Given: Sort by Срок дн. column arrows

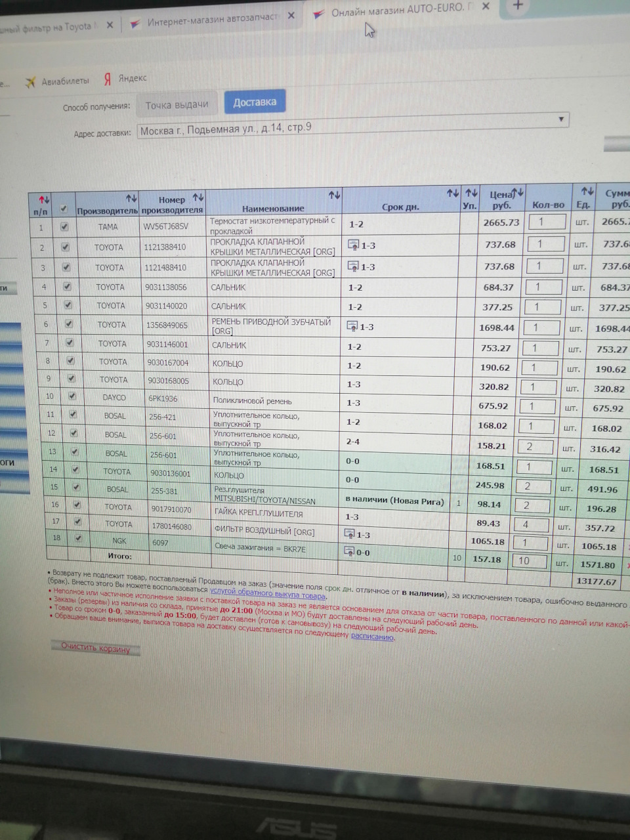Looking at the screenshot, I should click(x=453, y=193).
